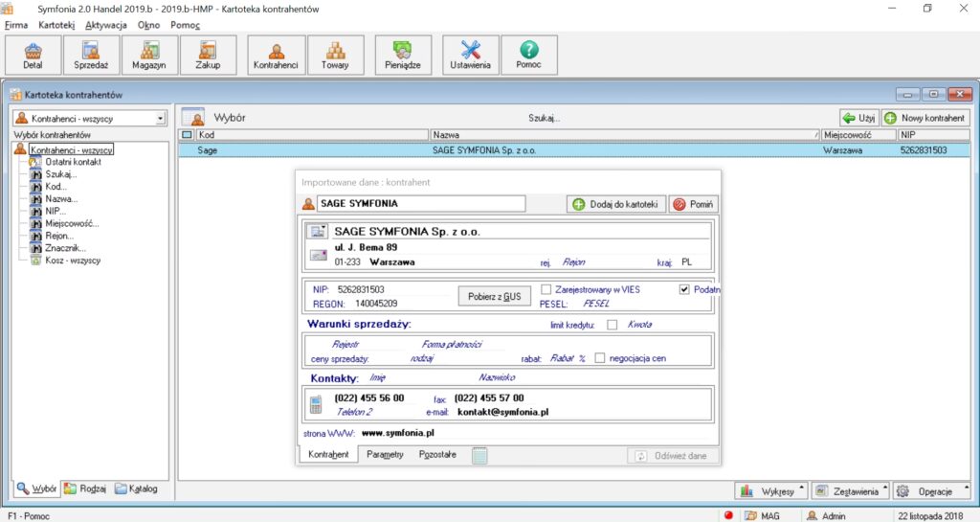Screen dimensions: 980x522
Task: Click the Dodaj do kartoteki button
Action: pos(615,204)
